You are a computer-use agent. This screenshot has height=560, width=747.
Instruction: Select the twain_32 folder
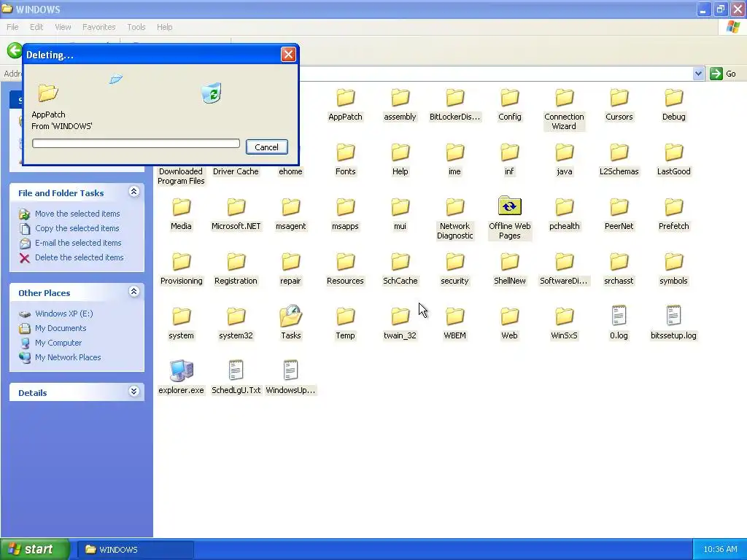(x=400, y=324)
